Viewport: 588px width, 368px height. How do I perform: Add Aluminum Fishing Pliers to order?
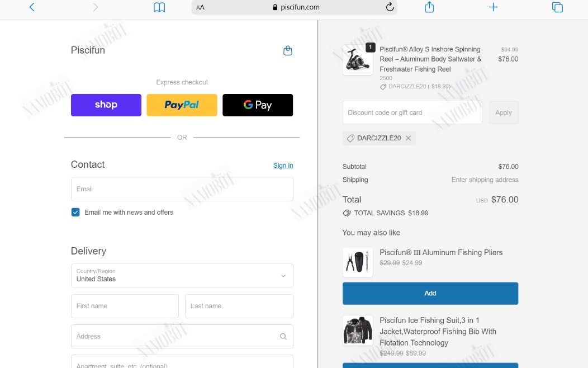click(x=430, y=294)
